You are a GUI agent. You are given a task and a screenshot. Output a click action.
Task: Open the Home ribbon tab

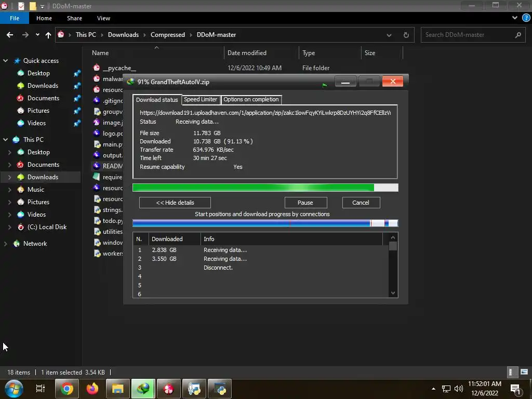[44, 18]
